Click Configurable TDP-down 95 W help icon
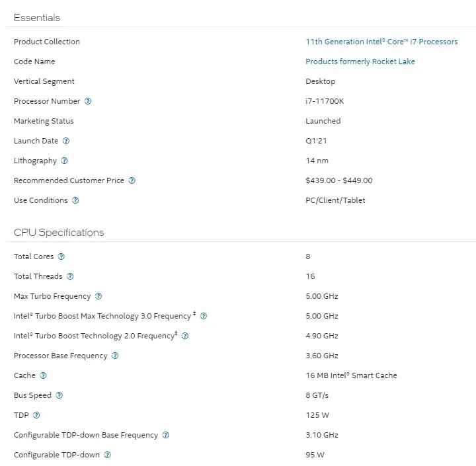This screenshot has width=476, height=466. point(108,455)
